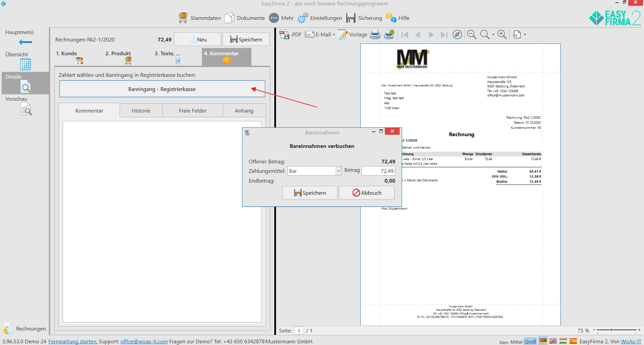Cancel the Bareinnahmen dialog with Abbruch
644x345 pixels.
coord(367,193)
